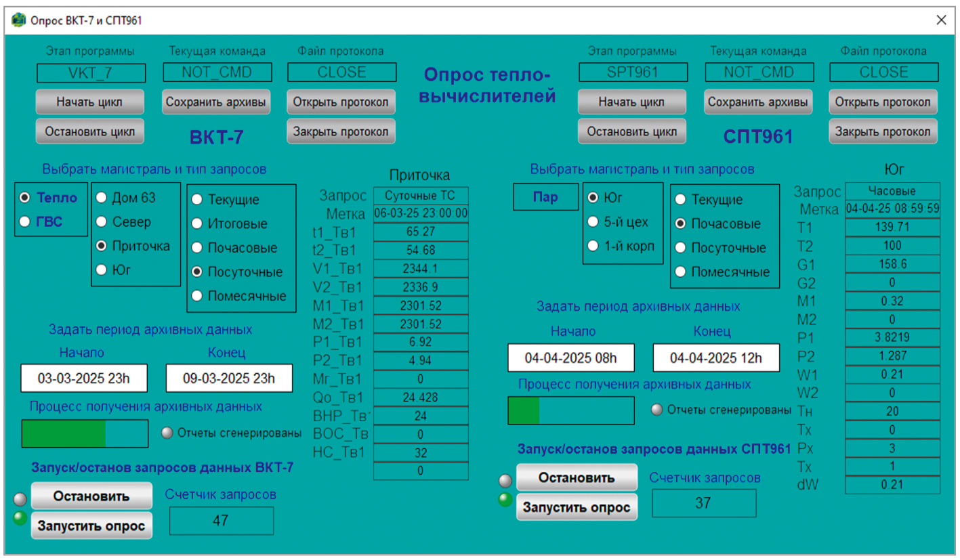Click the СПТ961 Конец date field
Screen dimensions: 960x560
pyautogui.click(x=716, y=358)
